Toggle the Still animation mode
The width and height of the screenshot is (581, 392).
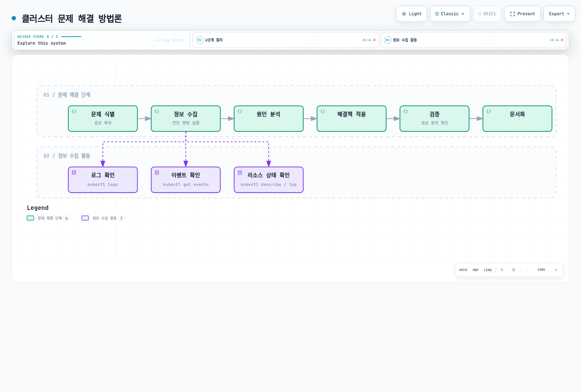pos(487,14)
